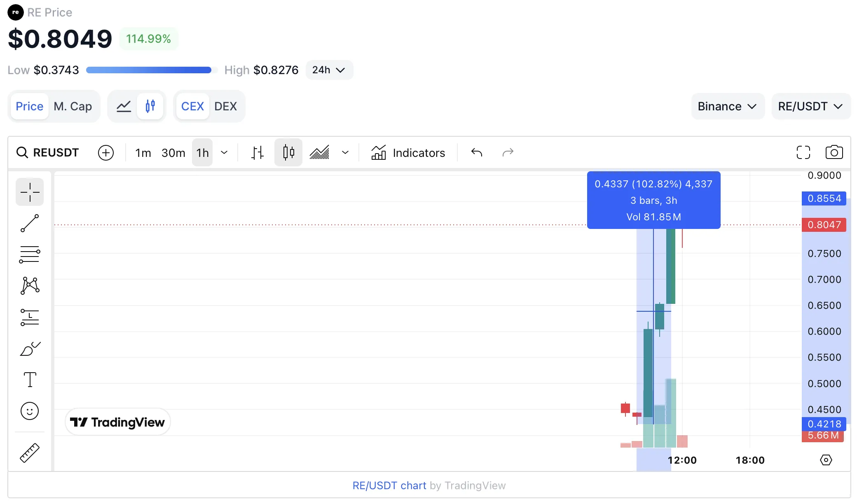857x504 pixels.
Task: Select the brush drawing tool
Action: 30,348
